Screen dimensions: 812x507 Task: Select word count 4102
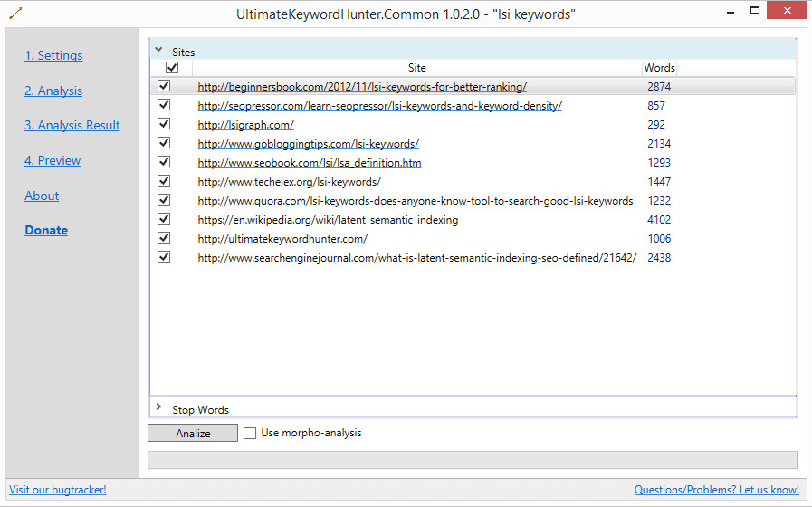[x=659, y=220]
